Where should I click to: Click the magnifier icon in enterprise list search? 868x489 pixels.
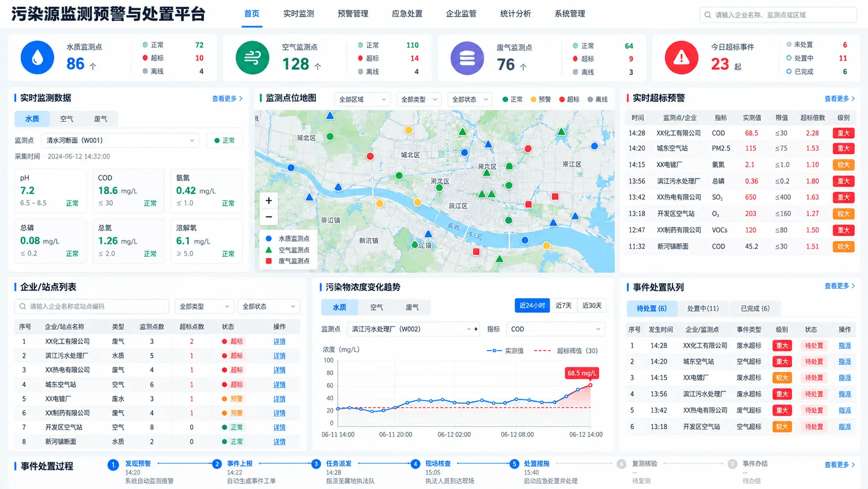point(23,307)
